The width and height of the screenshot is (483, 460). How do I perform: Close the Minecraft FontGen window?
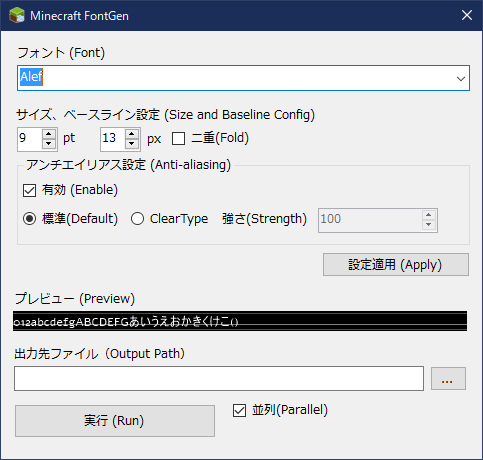pyautogui.click(x=467, y=15)
